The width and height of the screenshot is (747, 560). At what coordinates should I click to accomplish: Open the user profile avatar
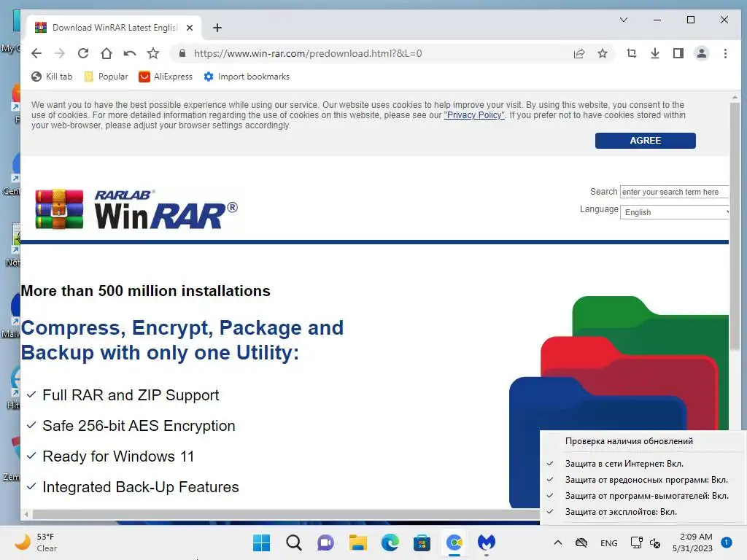pos(702,53)
